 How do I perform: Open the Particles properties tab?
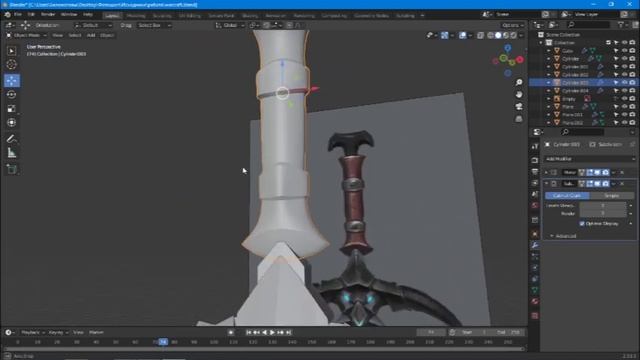[x=535, y=256]
